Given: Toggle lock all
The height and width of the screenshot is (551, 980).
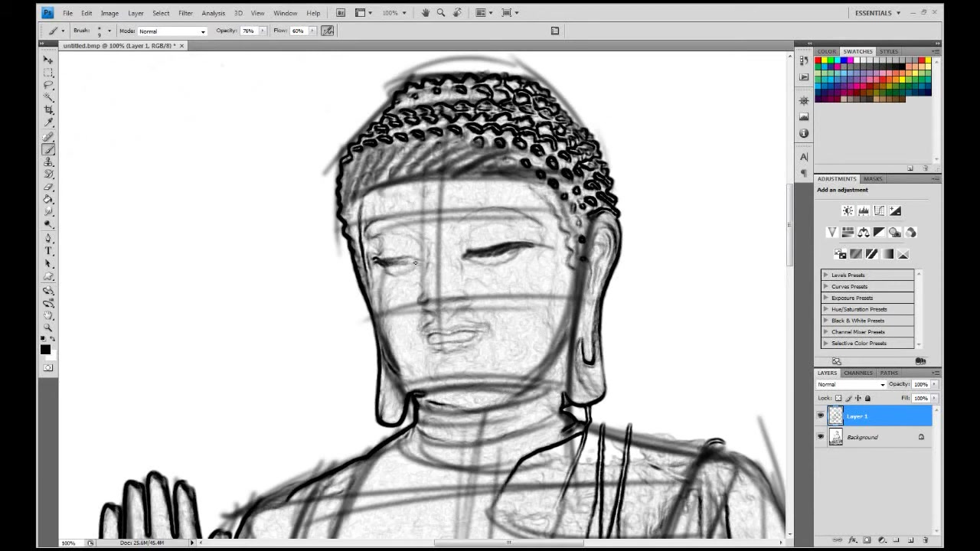Looking at the screenshot, I should [x=867, y=398].
